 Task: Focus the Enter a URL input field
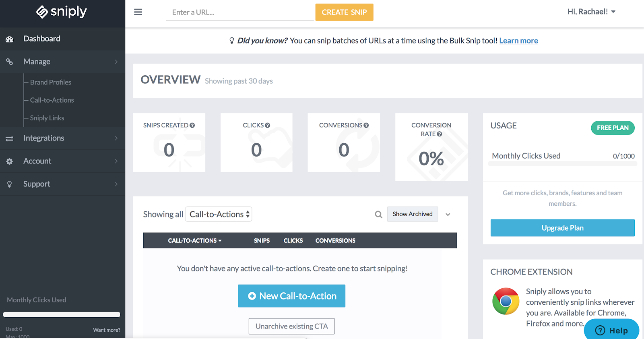pos(240,12)
